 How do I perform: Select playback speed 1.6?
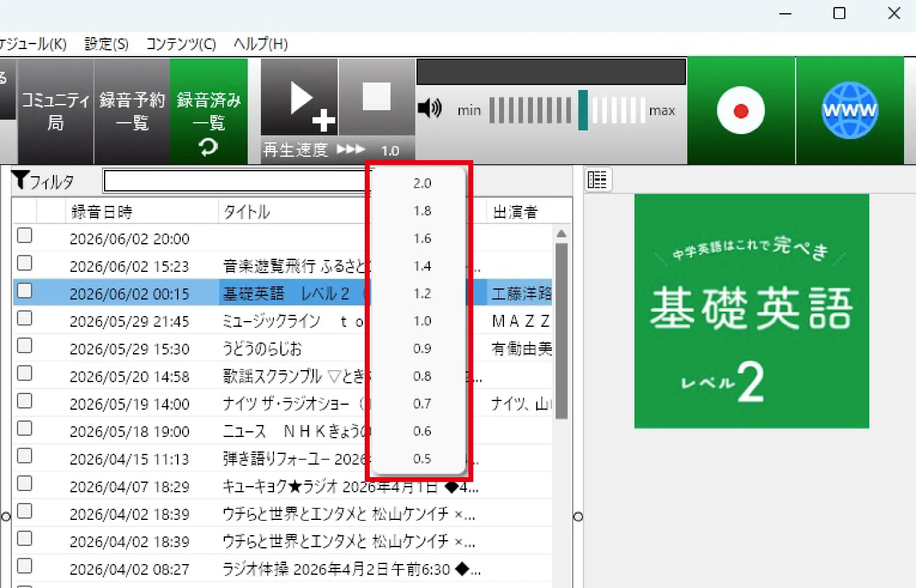pos(422,239)
